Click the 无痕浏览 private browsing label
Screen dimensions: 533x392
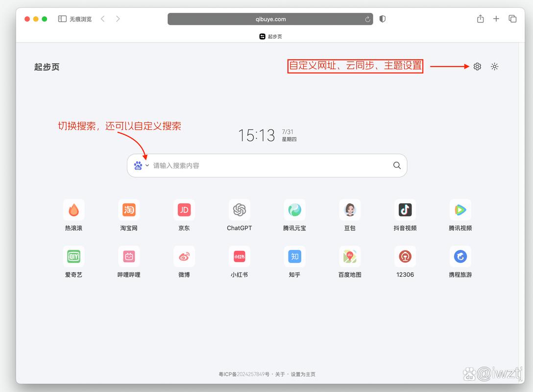[80, 19]
